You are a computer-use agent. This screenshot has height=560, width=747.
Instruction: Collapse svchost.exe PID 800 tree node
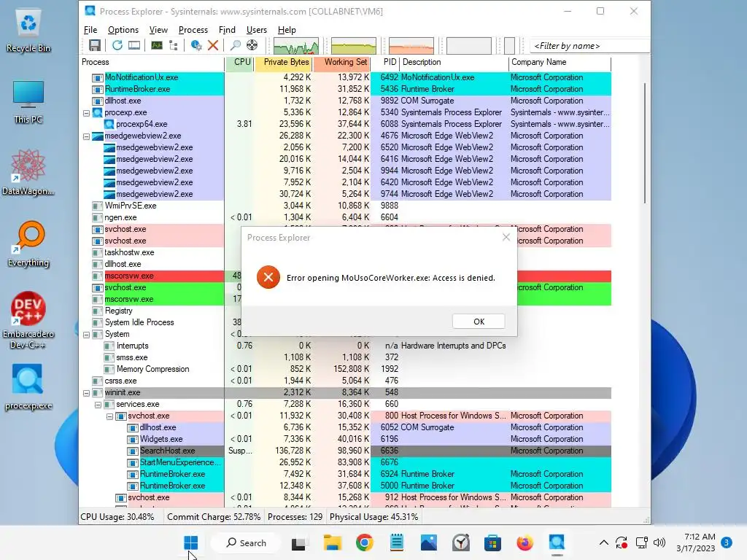[x=109, y=416]
